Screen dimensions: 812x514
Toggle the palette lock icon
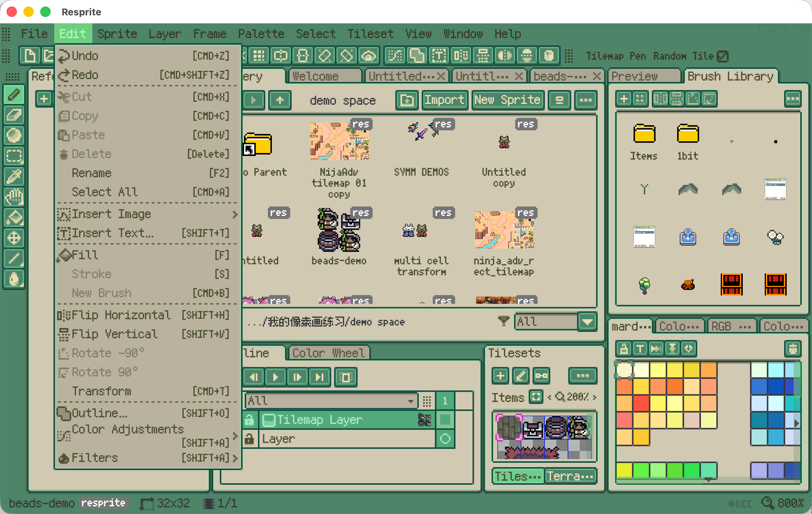[624, 349]
